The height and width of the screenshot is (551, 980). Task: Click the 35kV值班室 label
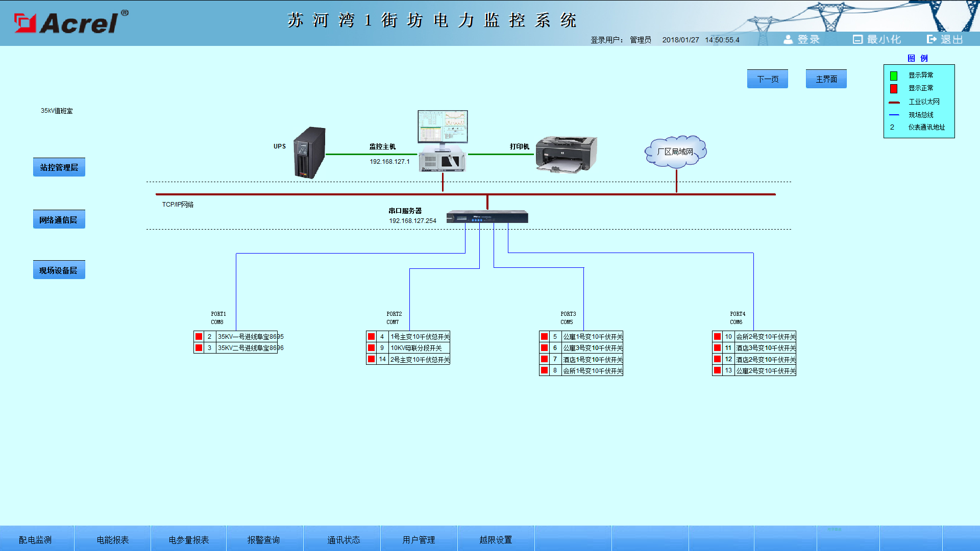point(57,111)
